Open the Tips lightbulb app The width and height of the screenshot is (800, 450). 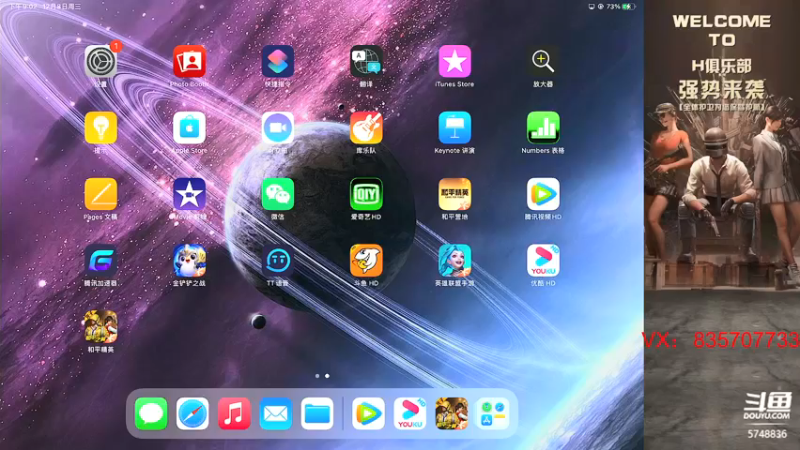coord(101,128)
